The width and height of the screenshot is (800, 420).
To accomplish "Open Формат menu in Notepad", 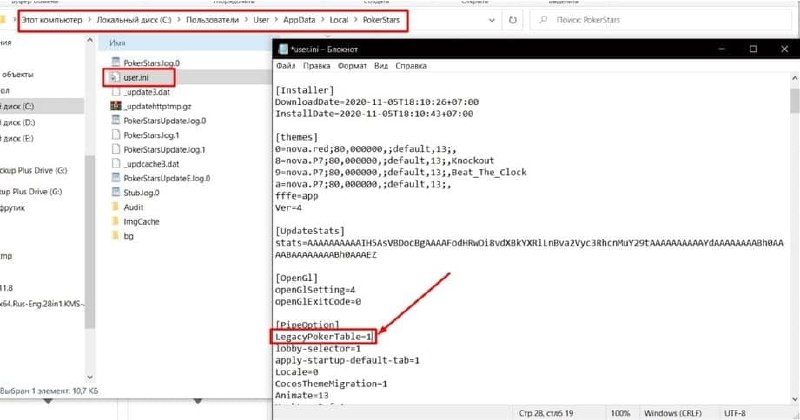I will click(352, 66).
